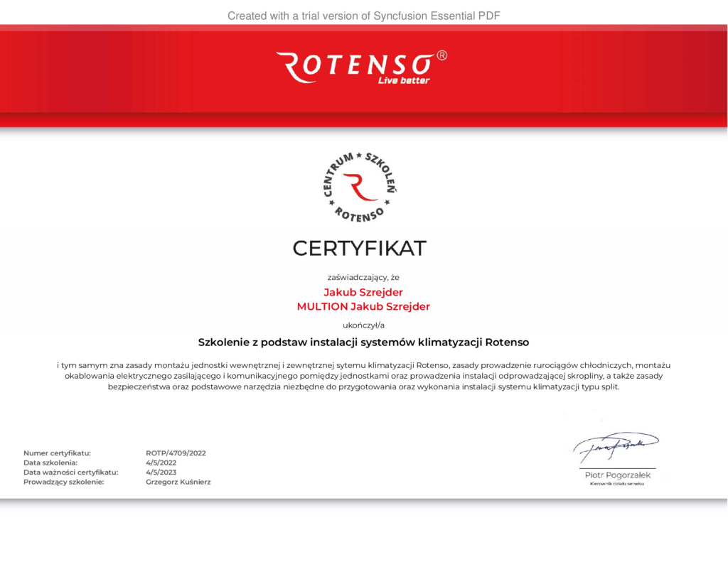Click the "Live better" slogan
The height and width of the screenshot is (562, 728).
click(403, 81)
